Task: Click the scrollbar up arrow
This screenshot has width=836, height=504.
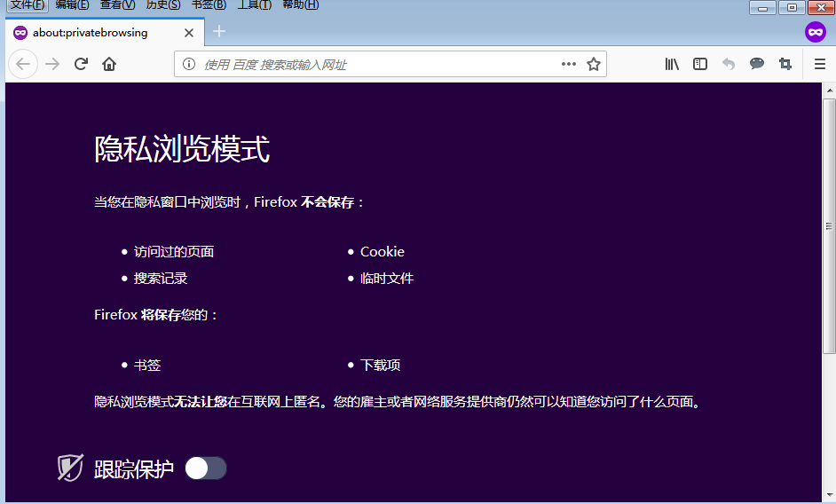Action: (829, 91)
